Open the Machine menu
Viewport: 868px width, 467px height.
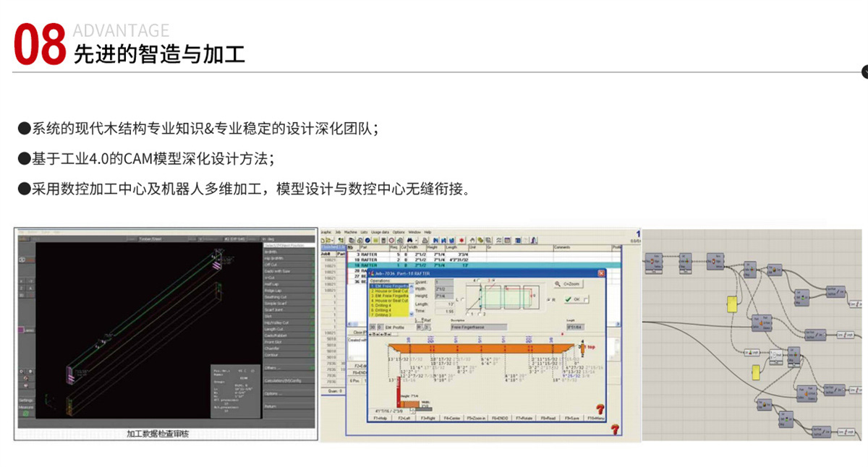[350, 232]
